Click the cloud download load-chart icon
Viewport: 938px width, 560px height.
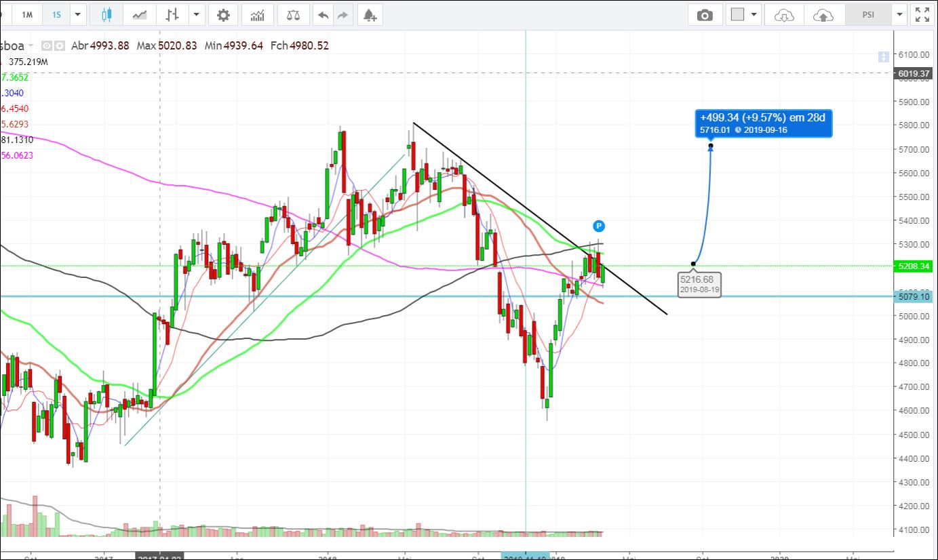pos(784,14)
